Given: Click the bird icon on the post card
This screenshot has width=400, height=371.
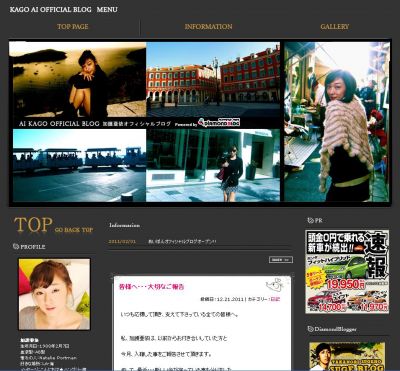Looking at the screenshot, I should [274, 285].
